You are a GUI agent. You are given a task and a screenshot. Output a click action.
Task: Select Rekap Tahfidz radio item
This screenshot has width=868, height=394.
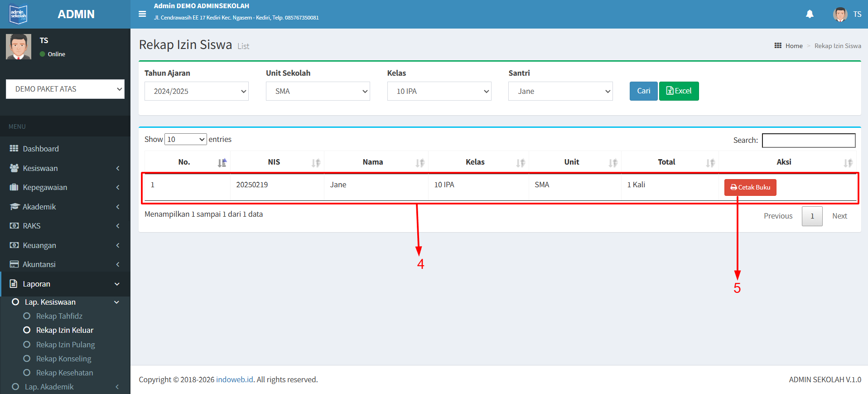pos(27,316)
